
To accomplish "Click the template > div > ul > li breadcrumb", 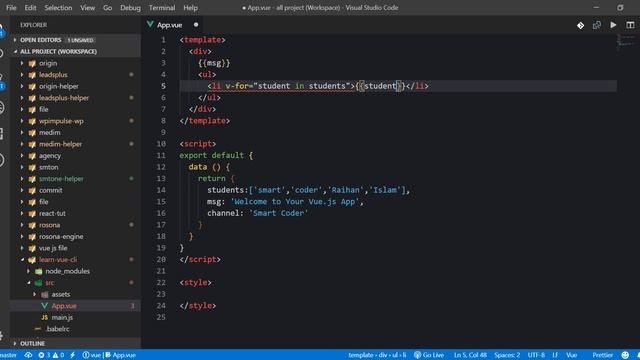I will tap(377, 355).
